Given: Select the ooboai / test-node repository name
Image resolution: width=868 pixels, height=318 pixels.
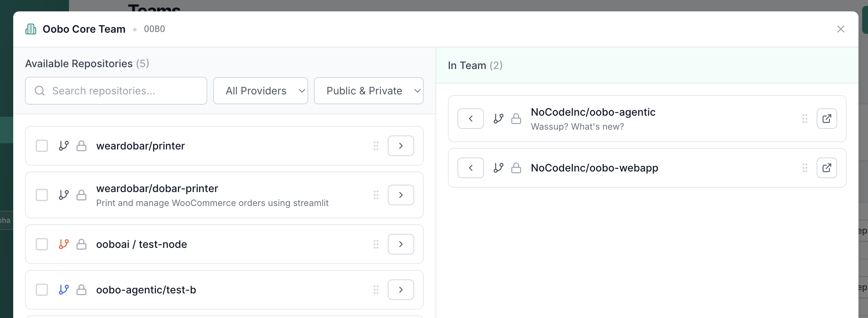Looking at the screenshot, I should click(142, 244).
